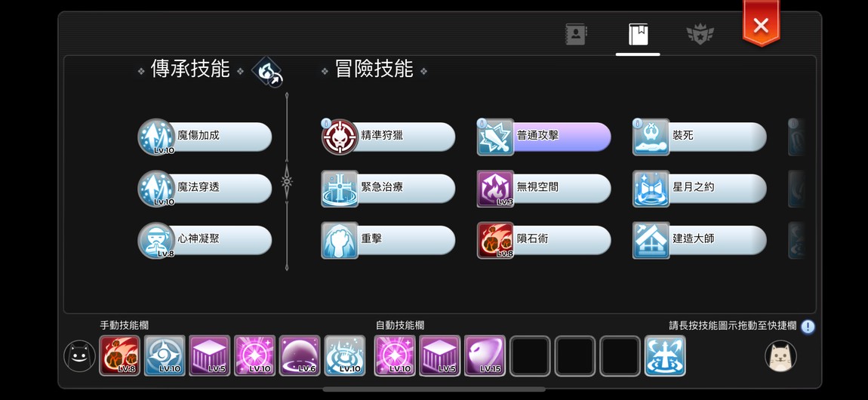Screen dimensions: 868x400
Task: Select the 精準狩獵 skill icon
Action: (340, 137)
